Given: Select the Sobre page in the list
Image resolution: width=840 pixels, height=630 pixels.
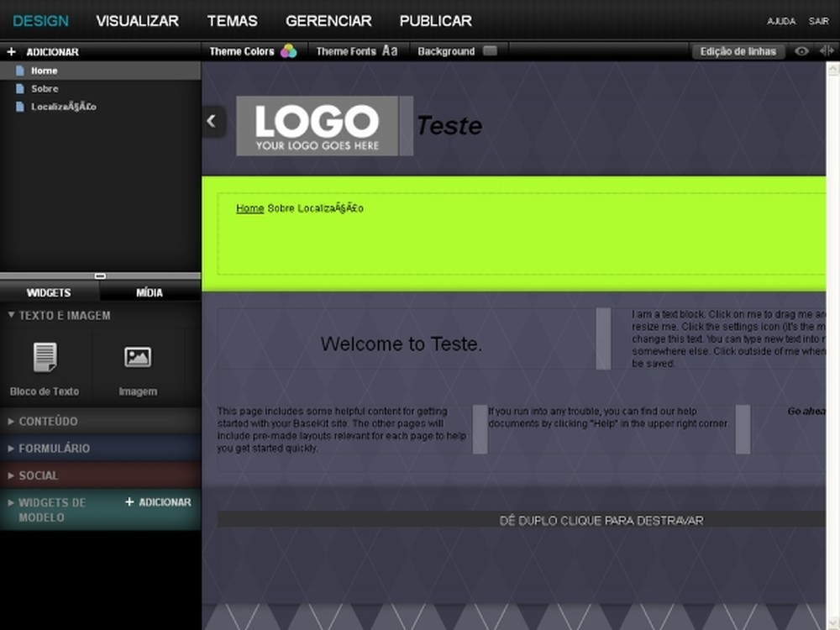Looking at the screenshot, I should click(x=100, y=89).
